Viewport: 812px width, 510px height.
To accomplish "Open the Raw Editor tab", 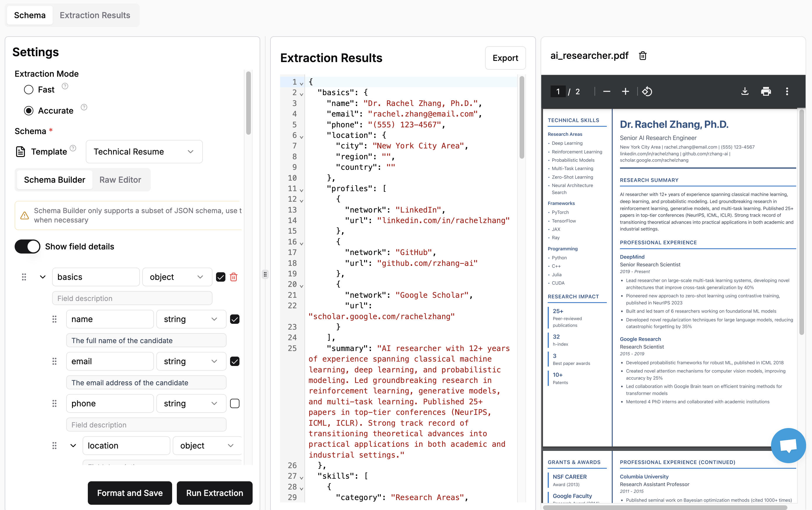I will coord(120,180).
